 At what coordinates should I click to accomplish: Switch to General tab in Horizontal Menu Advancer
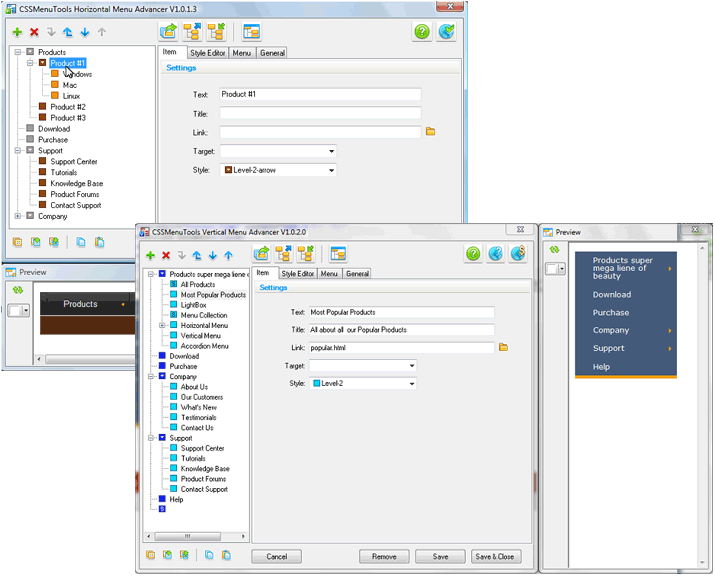[272, 53]
